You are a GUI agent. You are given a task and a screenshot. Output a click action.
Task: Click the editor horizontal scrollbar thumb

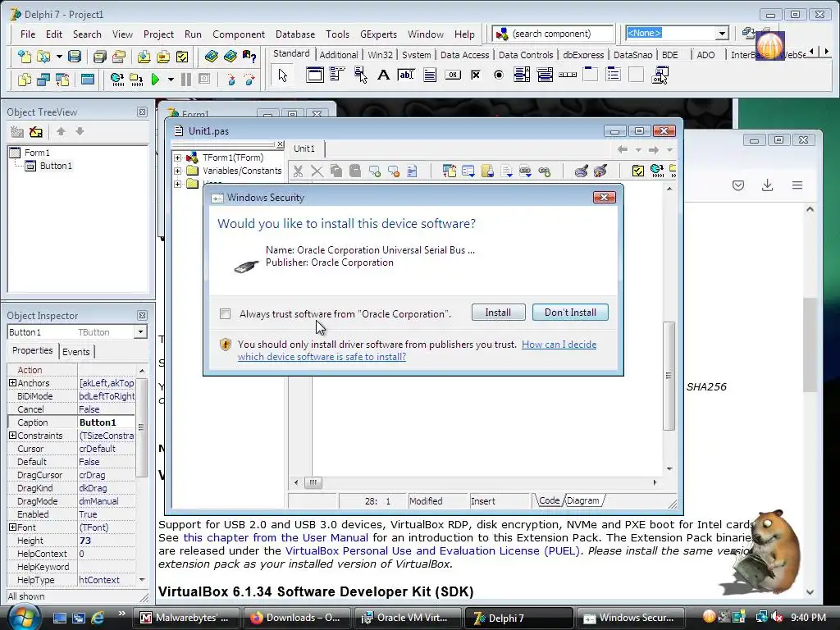point(313,482)
